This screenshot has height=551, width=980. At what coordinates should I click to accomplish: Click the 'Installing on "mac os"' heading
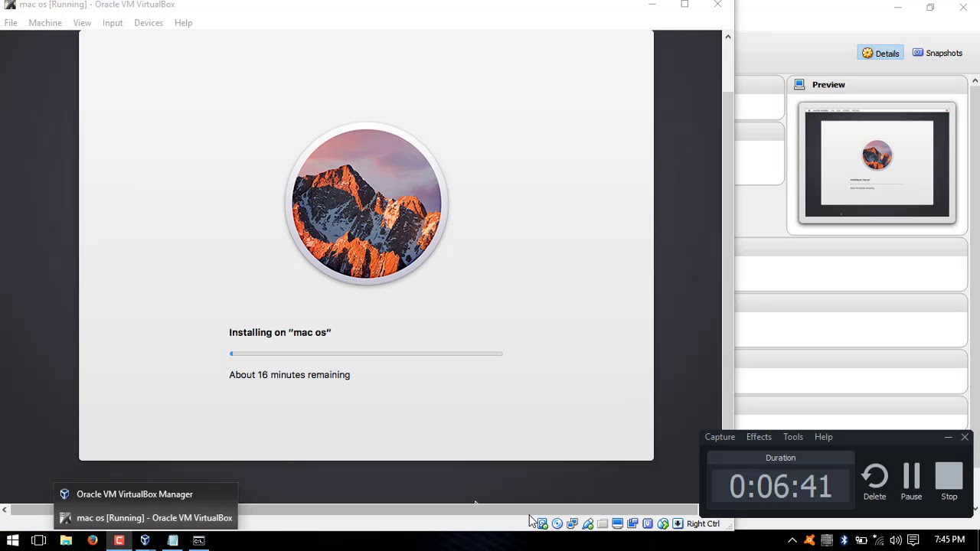(280, 332)
